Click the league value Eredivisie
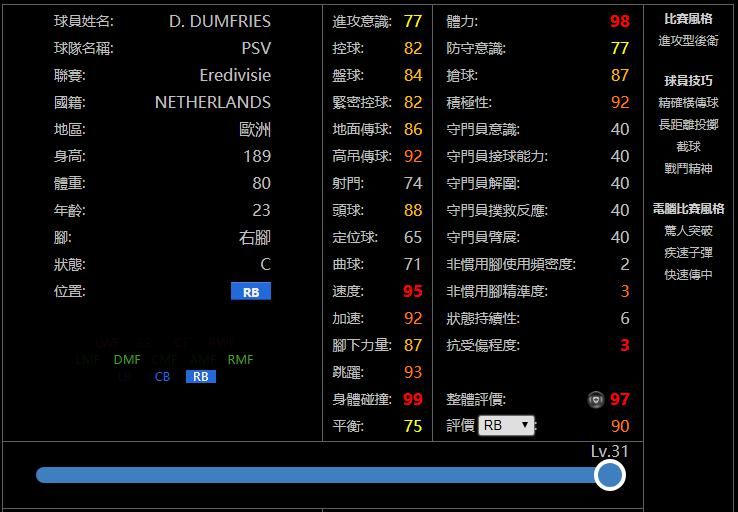Viewport: 738px width, 512px height. [x=235, y=75]
